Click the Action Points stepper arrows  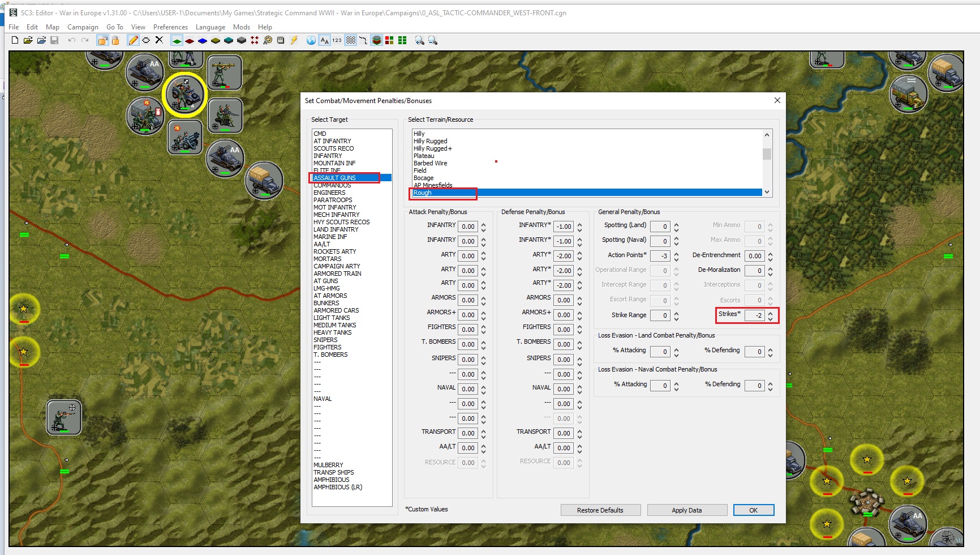pos(676,256)
